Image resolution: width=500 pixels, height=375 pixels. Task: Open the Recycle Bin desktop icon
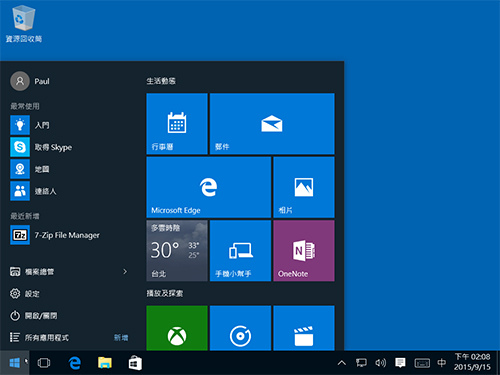[x=24, y=24]
